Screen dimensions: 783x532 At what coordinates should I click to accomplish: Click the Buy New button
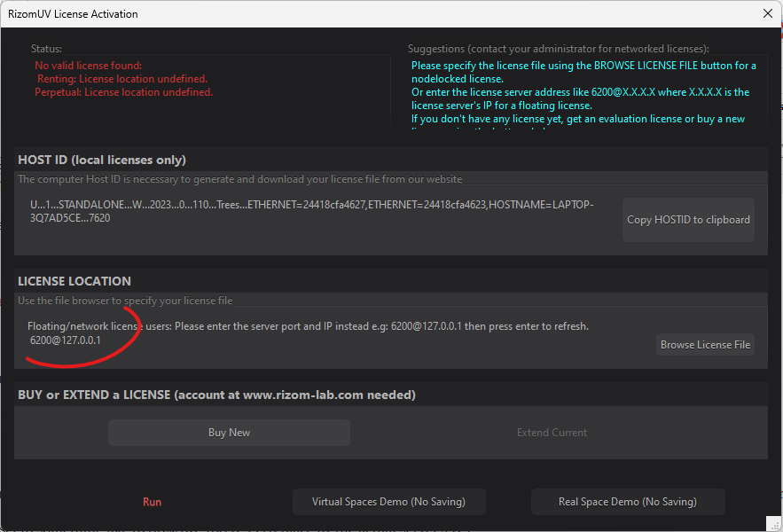click(229, 433)
